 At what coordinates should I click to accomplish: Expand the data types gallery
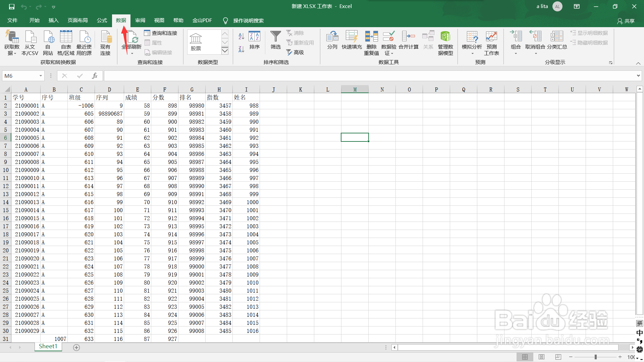tap(225, 51)
